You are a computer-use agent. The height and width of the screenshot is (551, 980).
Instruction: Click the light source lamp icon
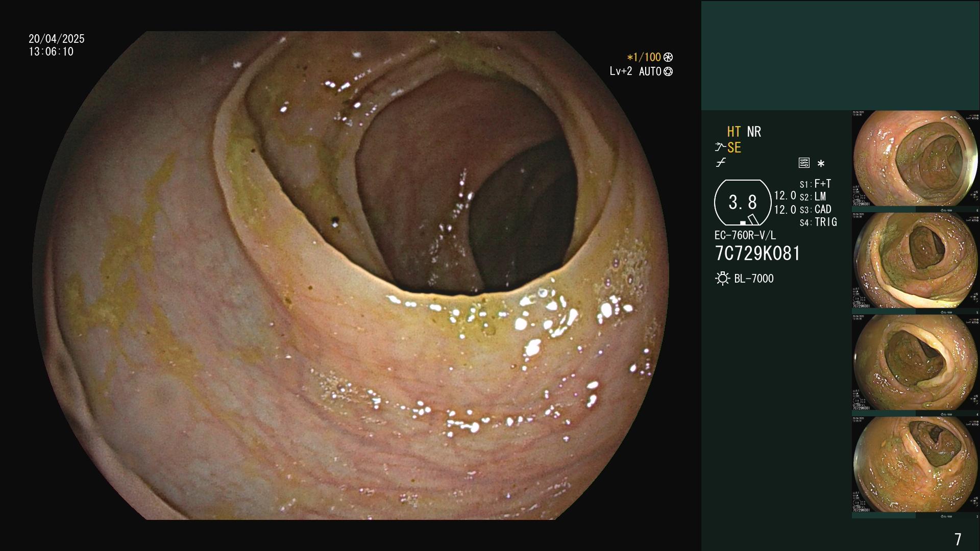click(723, 279)
